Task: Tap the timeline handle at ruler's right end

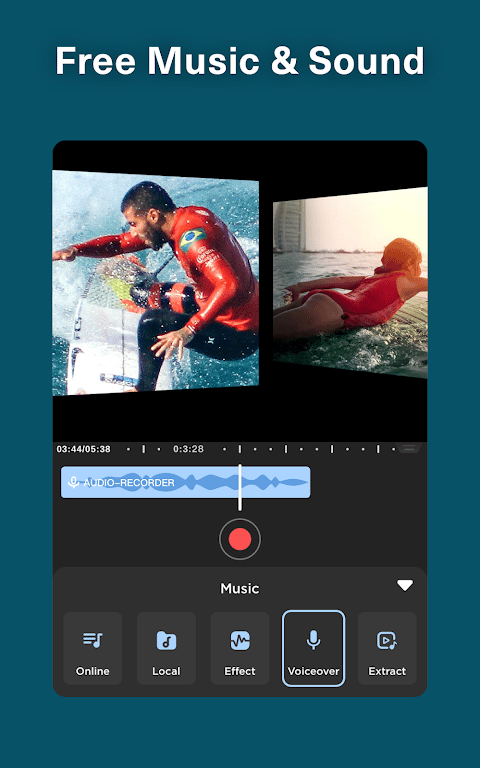Action: [409, 448]
